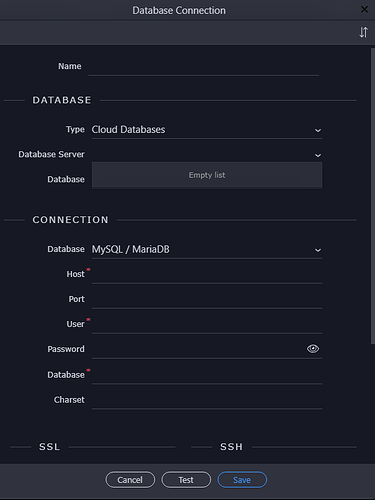This screenshot has height=500, width=375.
Task: Click the Empty list database box
Action: (x=207, y=175)
